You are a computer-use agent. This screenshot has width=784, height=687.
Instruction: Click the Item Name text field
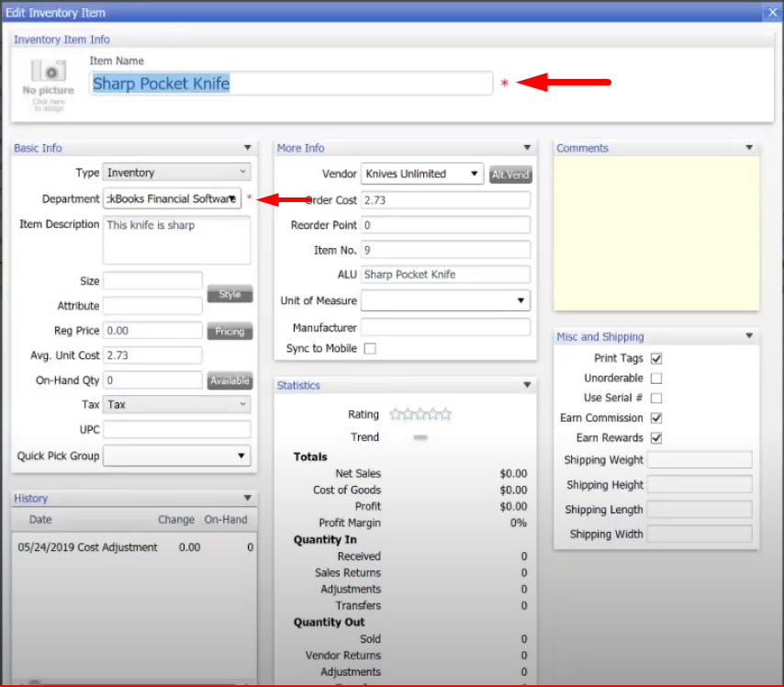(291, 83)
